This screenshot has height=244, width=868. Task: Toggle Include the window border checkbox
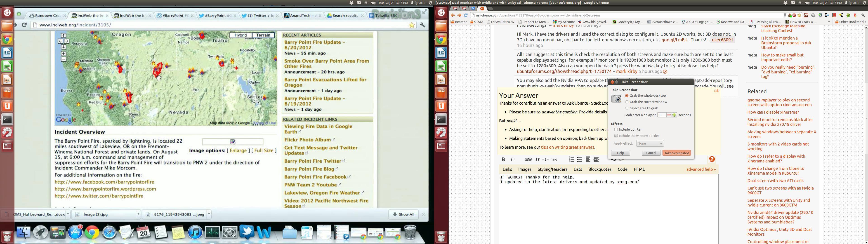[x=616, y=136]
